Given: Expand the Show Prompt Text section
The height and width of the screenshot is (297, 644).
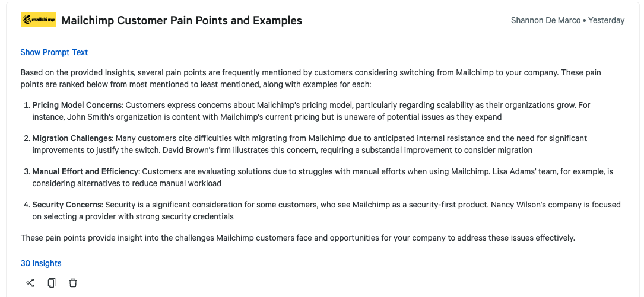Looking at the screenshot, I should [54, 52].
